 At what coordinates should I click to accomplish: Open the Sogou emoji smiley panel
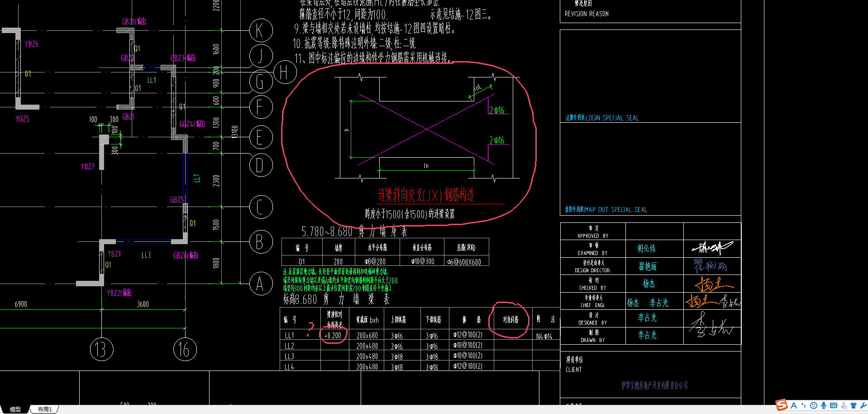(814, 405)
